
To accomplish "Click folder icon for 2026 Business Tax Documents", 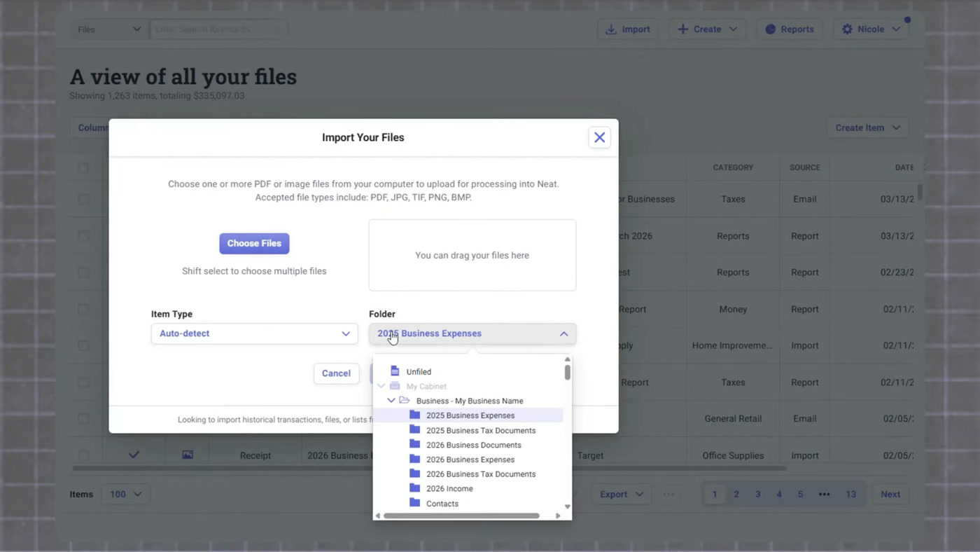I will (414, 474).
